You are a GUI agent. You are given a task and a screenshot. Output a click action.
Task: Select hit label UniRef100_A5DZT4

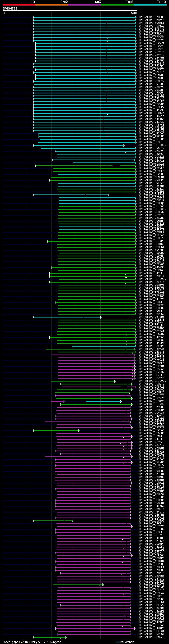[152, 276]
